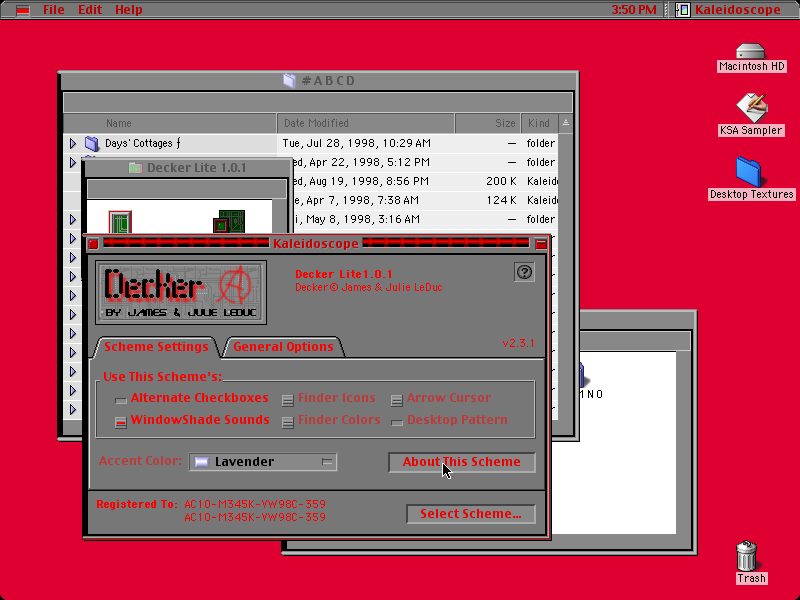Viewport: 800px width, 600px height.
Task: Close the Kaleidoscope window with its red close box
Action: (x=93, y=244)
